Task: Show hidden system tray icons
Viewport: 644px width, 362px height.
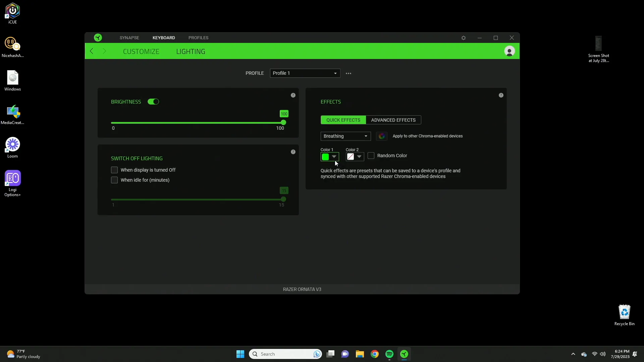Action: click(573, 354)
